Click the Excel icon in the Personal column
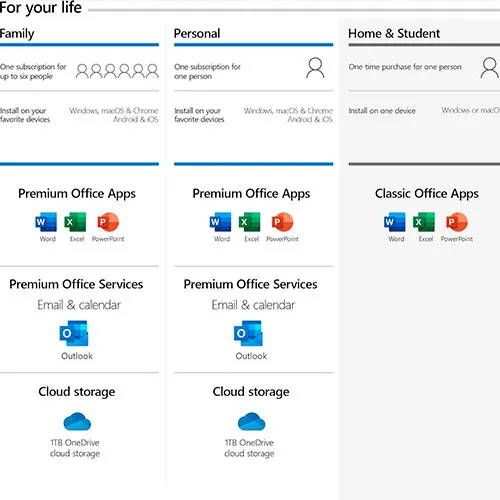Image resolution: width=500 pixels, height=500 pixels. 250,222
